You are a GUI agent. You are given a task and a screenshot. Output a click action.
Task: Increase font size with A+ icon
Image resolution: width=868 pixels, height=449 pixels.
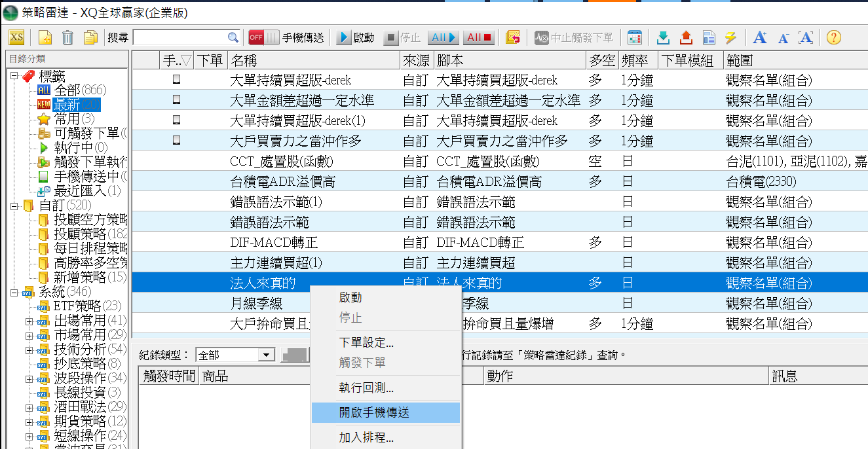coord(760,37)
